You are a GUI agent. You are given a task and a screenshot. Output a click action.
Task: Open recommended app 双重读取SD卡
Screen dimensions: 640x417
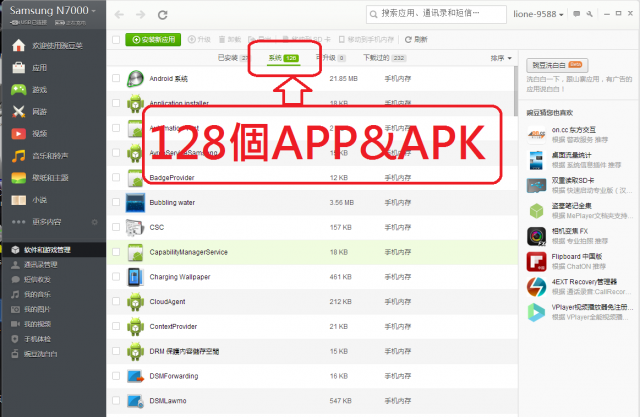[x=580, y=185]
